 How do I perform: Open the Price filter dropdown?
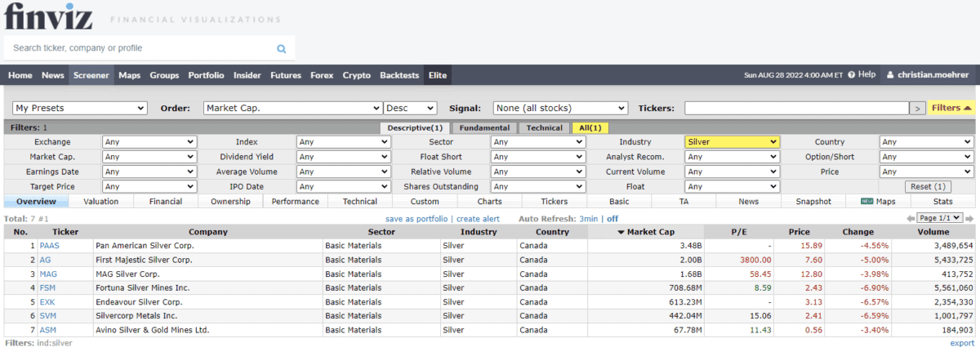927,172
